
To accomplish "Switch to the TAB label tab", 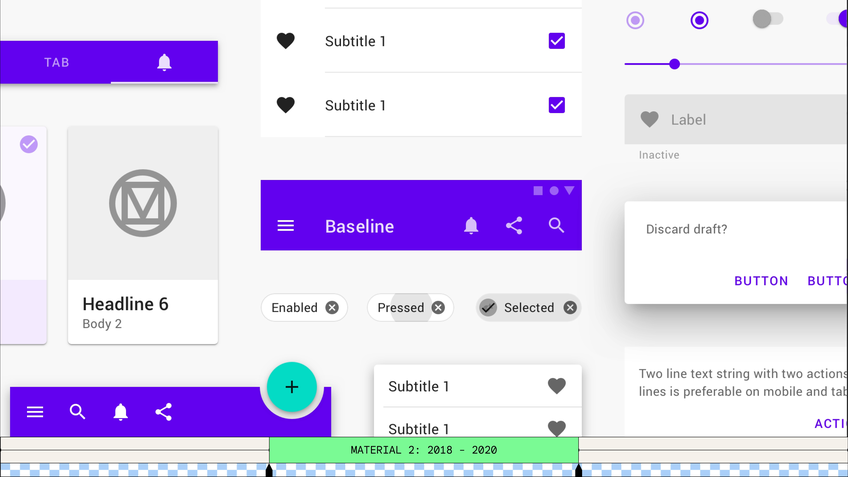I will (x=56, y=62).
